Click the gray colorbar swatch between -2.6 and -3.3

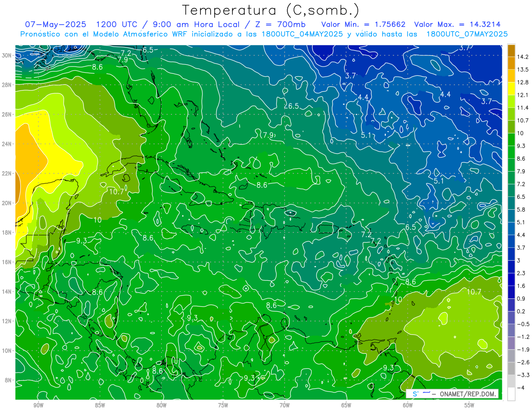point(511,369)
